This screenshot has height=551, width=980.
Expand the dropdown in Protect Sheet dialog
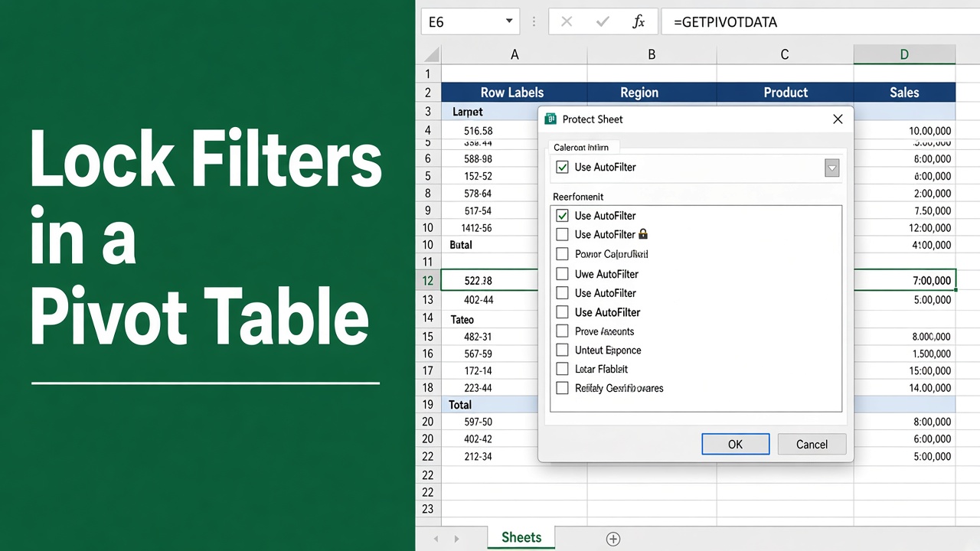tap(831, 168)
